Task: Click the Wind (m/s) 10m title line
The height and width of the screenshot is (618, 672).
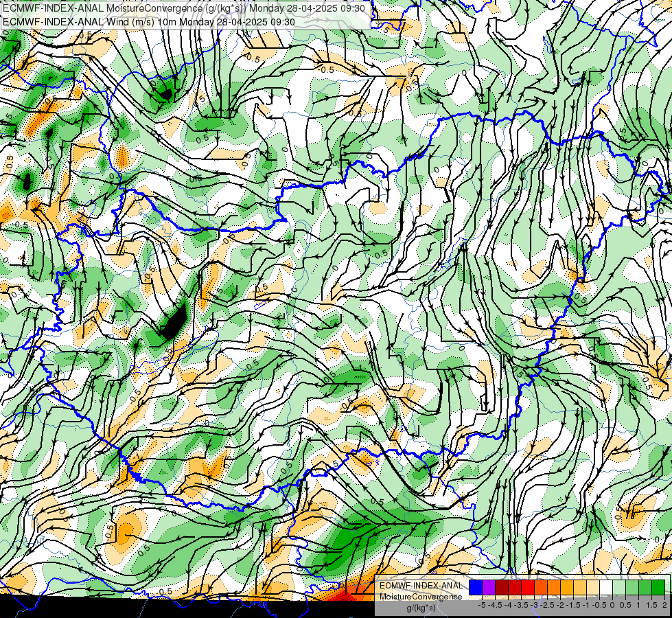Action: coord(149,21)
